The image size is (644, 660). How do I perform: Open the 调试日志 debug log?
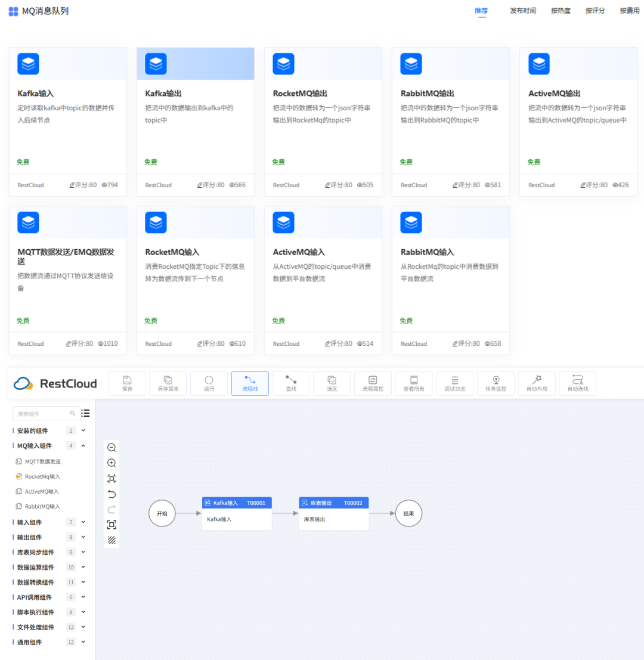455,383
